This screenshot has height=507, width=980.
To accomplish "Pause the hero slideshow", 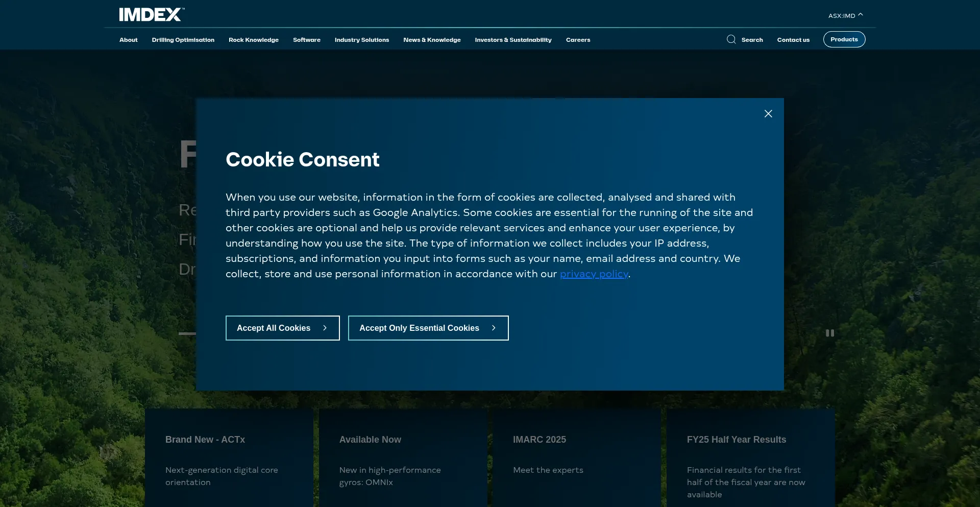I will pyautogui.click(x=829, y=333).
